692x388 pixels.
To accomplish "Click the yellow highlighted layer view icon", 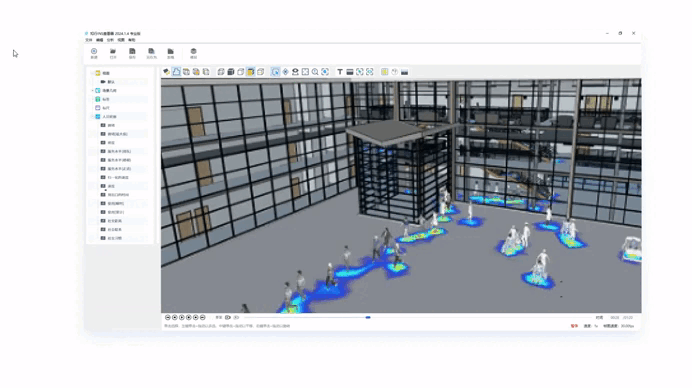I will [250, 72].
